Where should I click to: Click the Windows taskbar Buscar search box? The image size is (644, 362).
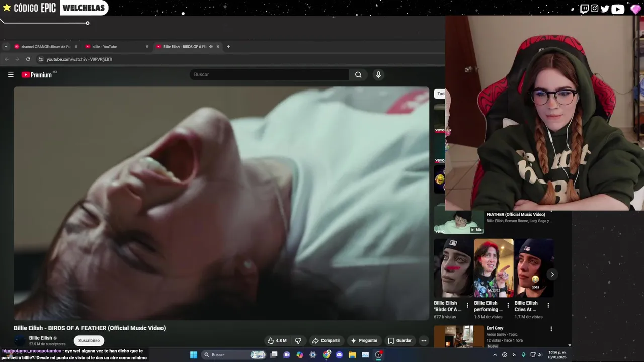pyautogui.click(x=233, y=355)
